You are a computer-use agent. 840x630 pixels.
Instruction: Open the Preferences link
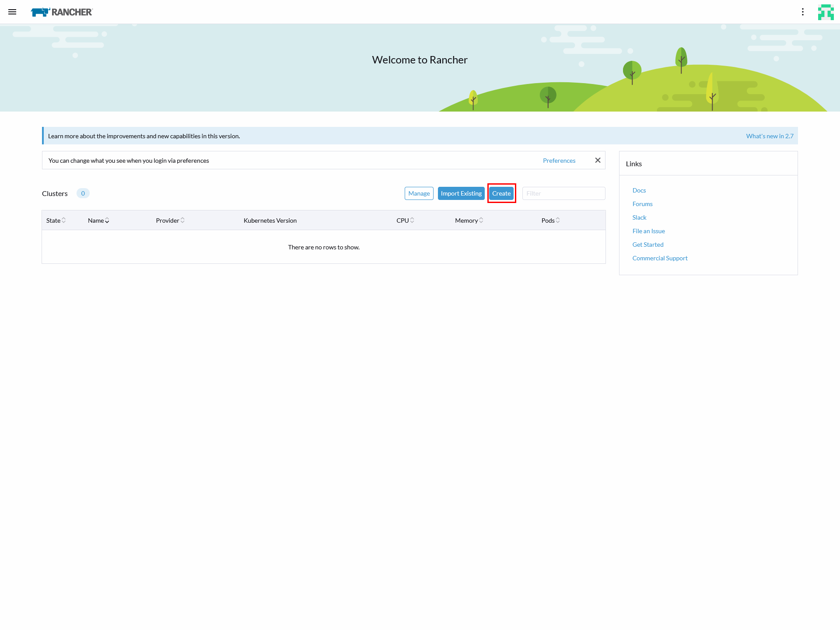point(559,160)
